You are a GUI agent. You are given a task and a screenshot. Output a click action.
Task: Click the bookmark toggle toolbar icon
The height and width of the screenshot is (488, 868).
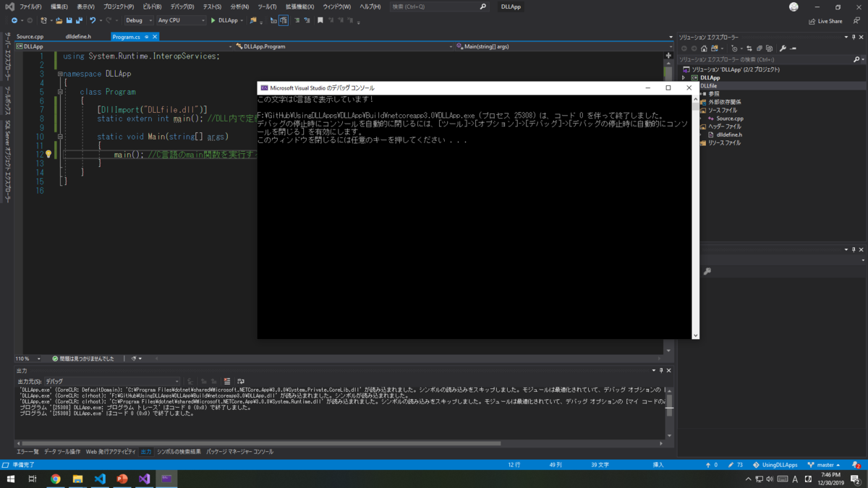[x=320, y=20]
